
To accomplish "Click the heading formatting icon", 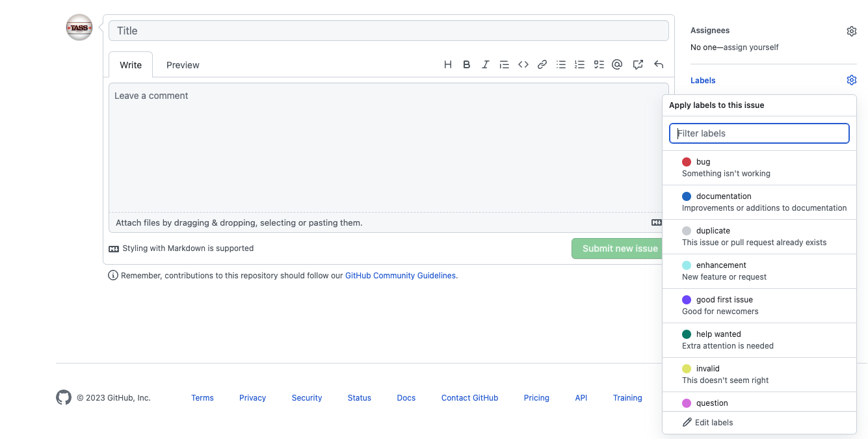I will (x=447, y=64).
